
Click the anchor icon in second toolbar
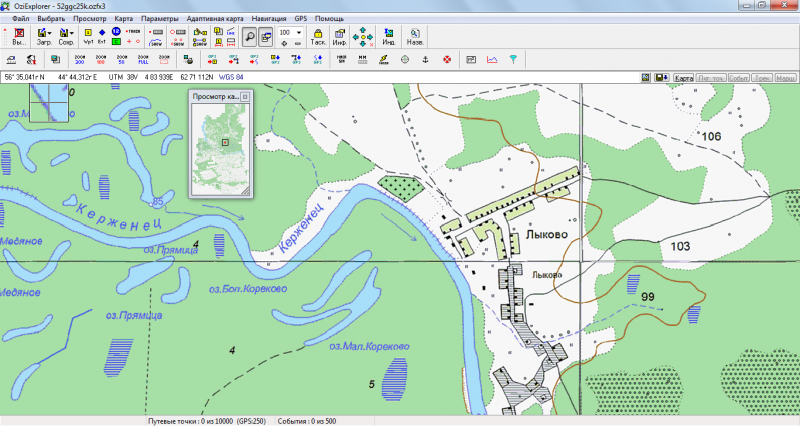[x=426, y=60]
